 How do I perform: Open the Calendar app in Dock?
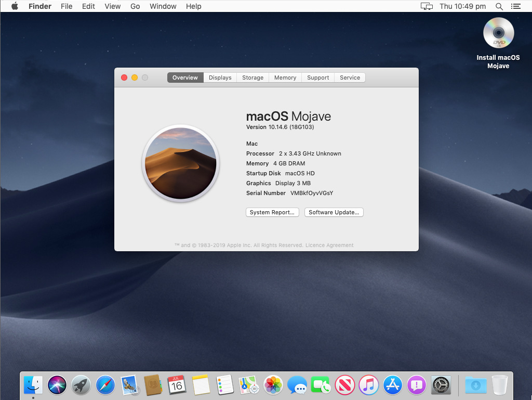(x=177, y=385)
